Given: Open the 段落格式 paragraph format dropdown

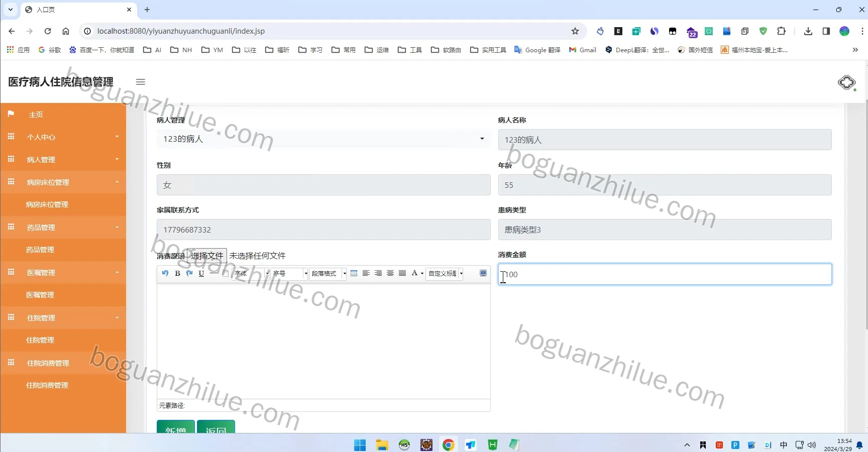Looking at the screenshot, I should 328,273.
